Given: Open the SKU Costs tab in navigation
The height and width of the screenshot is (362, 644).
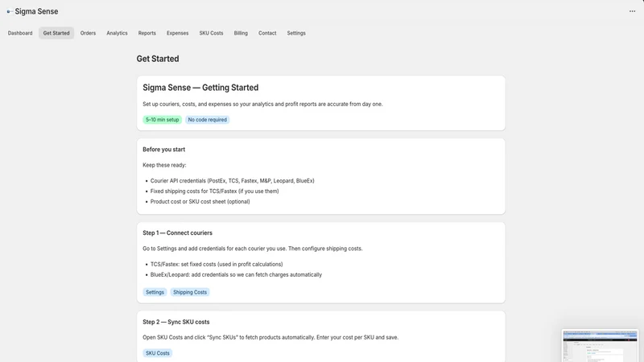Looking at the screenshot, I should 211,33.
